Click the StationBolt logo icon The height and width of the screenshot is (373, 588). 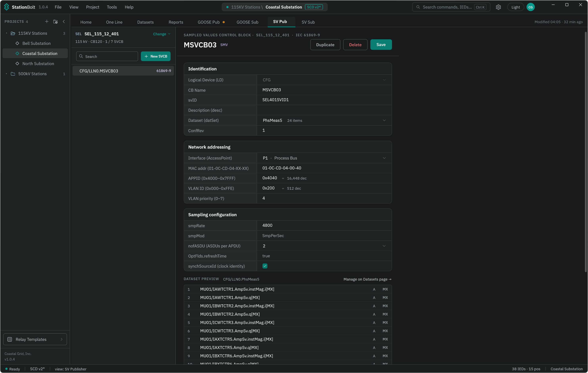7,7
